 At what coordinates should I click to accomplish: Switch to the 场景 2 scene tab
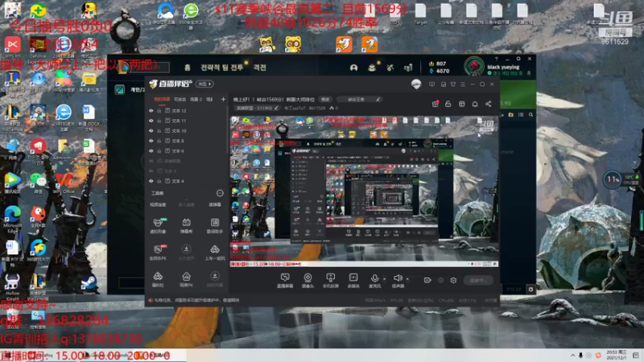196,99
